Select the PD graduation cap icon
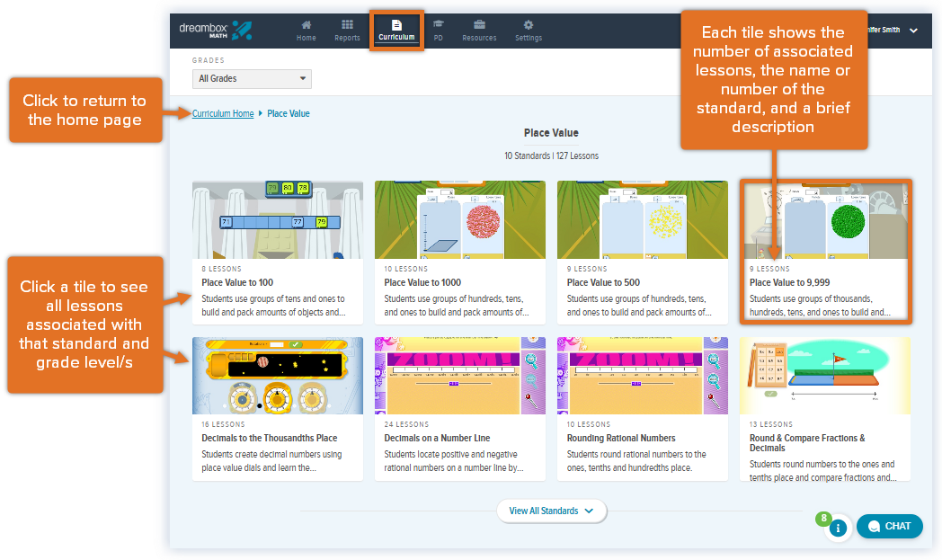This screenshot has width=942, height=560. (x=438, y=24)
